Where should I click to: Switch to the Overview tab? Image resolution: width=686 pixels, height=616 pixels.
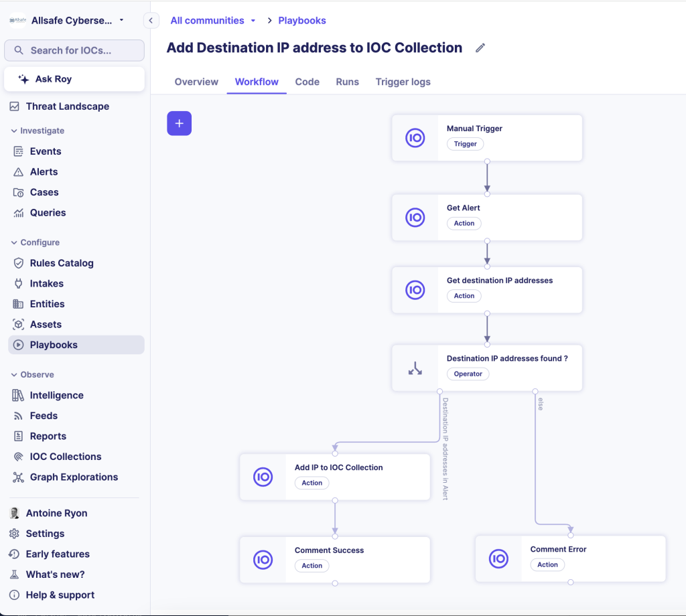[x=196, y=82]
